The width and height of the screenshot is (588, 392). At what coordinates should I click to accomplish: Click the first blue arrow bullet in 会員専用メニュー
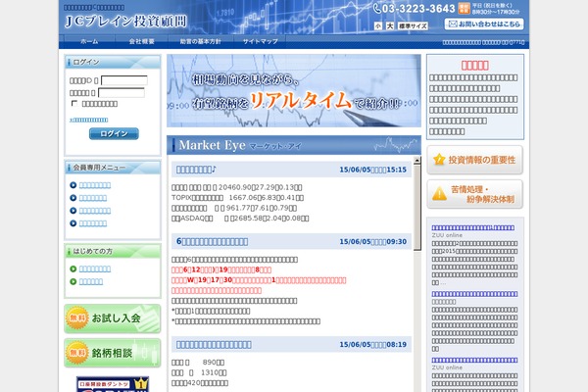73,185
